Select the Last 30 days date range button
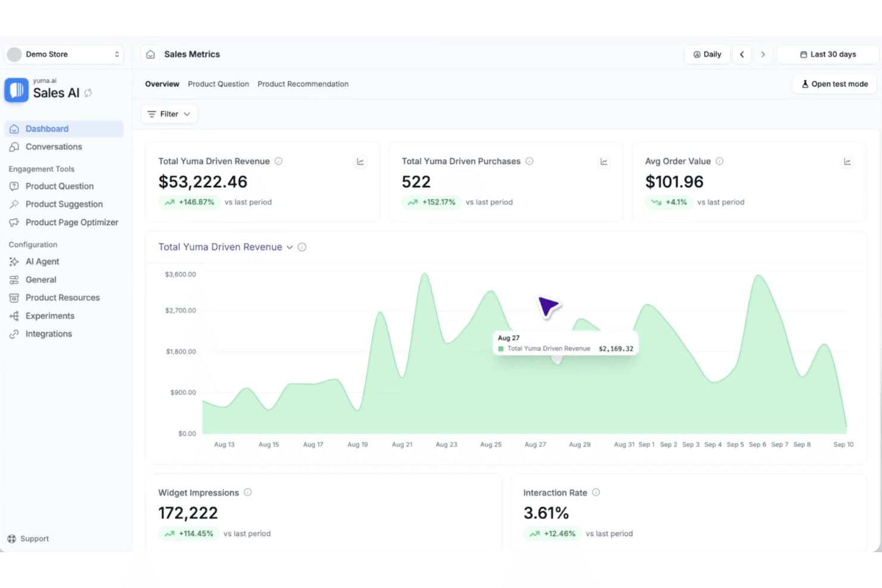 828,54
